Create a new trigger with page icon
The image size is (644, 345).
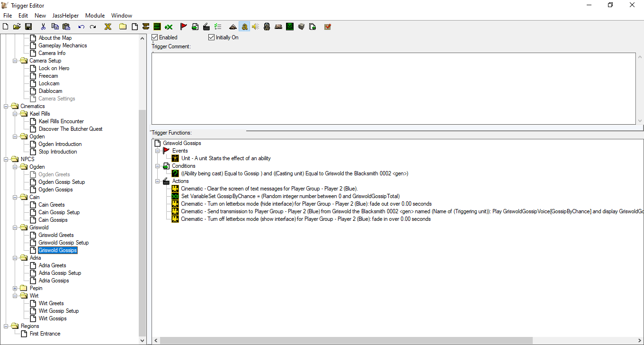pos(134,27)
